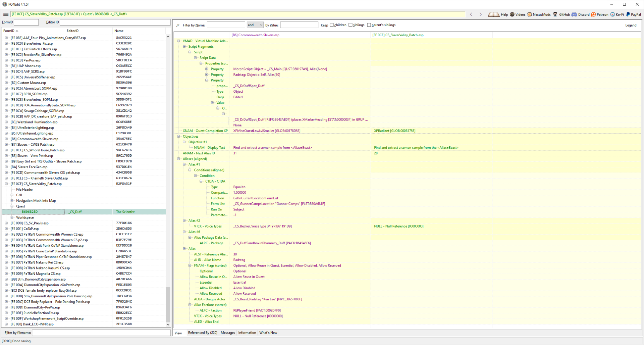This screenshot has height=345, width=644.
Task: Switch to the Referenced By (220) tab
Action: point(203,333)
